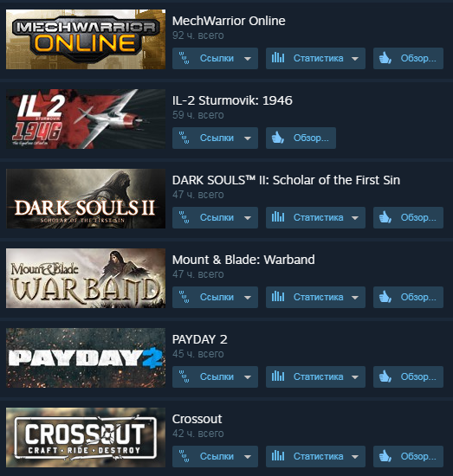Open the MechWarrior Online title link

tap(229, 21)
